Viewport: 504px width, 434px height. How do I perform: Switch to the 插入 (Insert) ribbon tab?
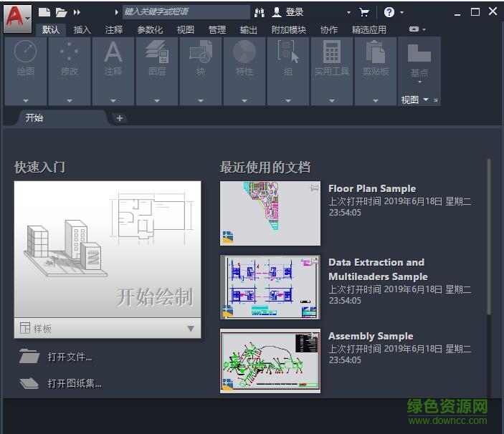tap(82, 29)
